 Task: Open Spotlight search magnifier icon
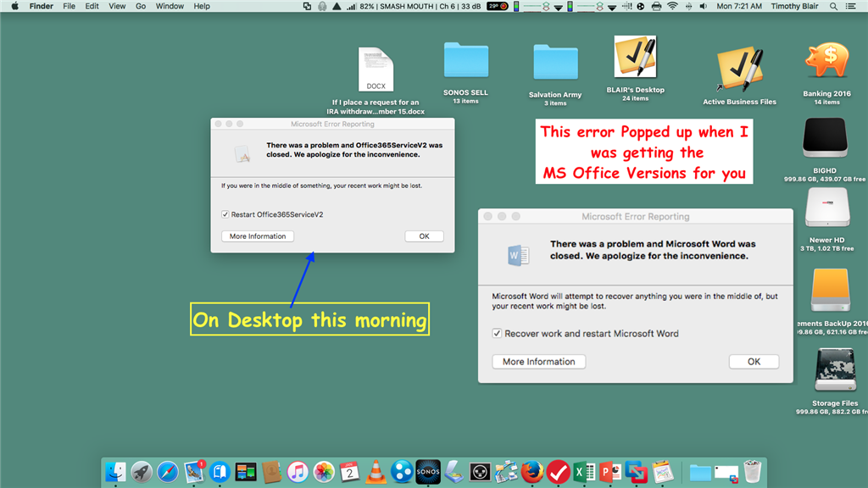[833, 6]
